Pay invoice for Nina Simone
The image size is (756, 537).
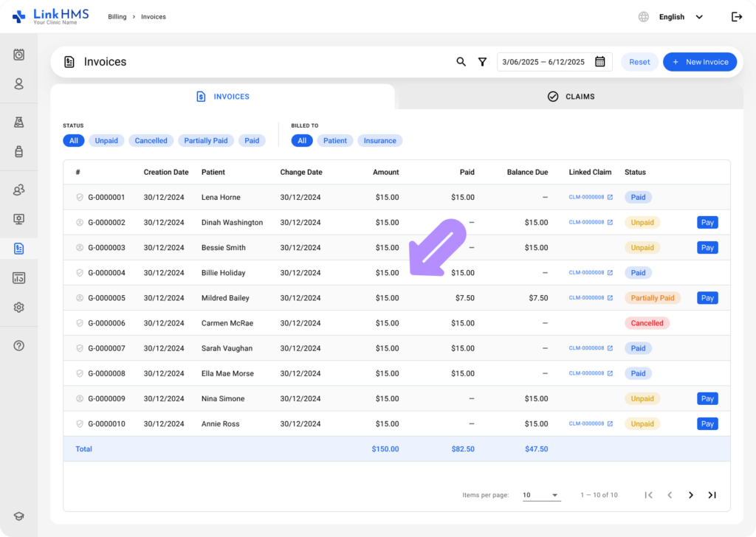click(707, 399)
